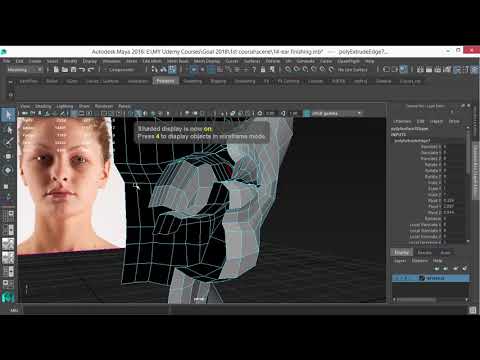Open the Edit Mesh menu
Screen dimensions: 480x360
click(x=152, y=61)
